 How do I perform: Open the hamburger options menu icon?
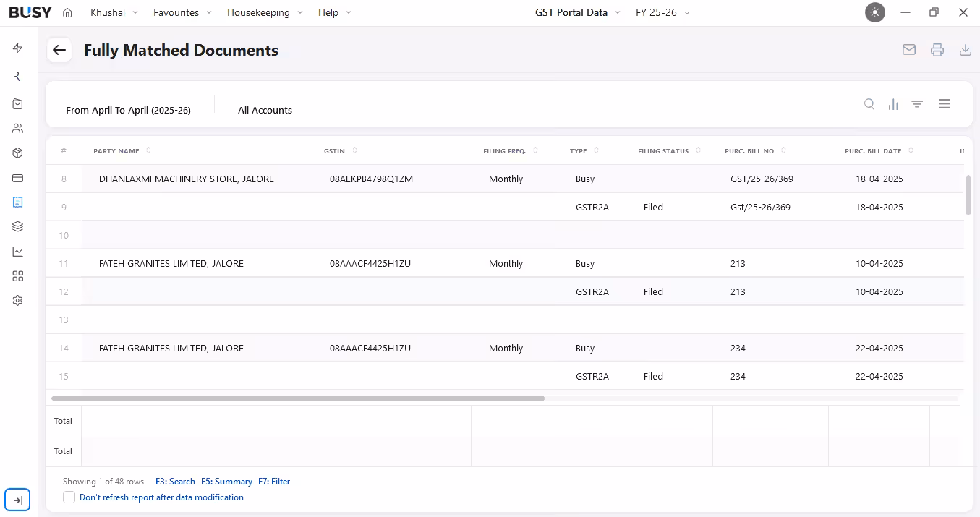pos(944,104)
